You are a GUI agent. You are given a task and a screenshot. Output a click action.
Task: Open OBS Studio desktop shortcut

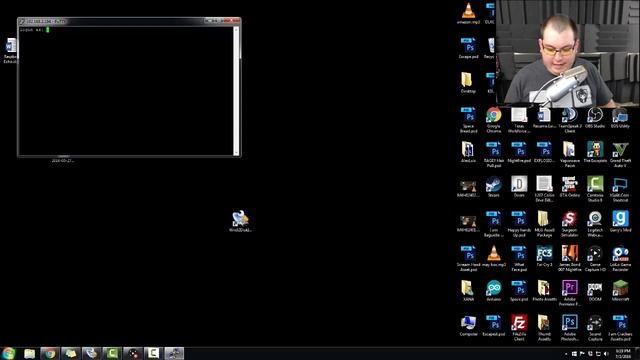[595, 119]
